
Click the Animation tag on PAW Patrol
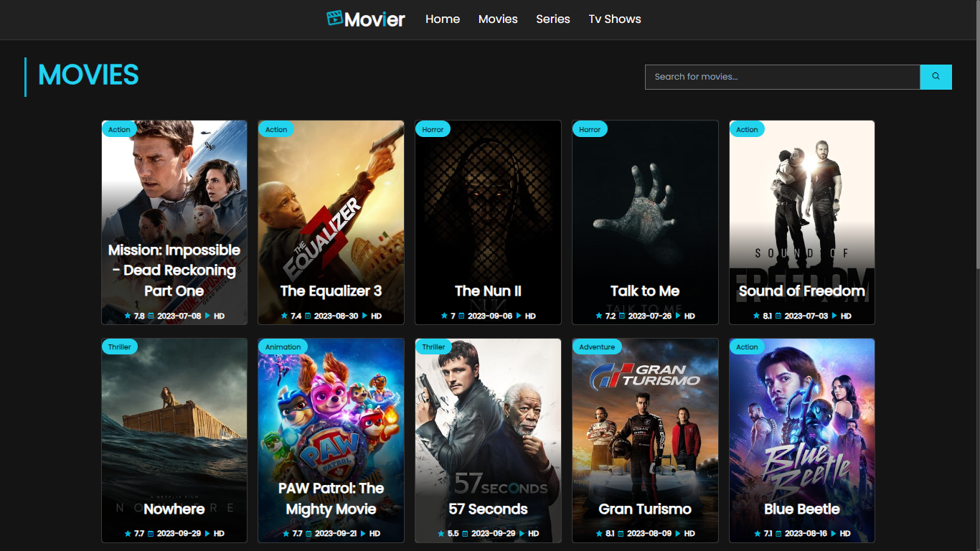[283, 347]
